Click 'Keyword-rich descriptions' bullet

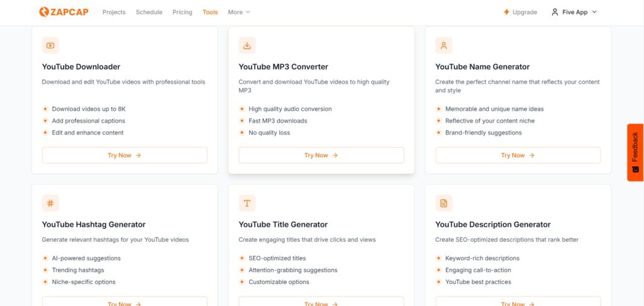[482, 258]
